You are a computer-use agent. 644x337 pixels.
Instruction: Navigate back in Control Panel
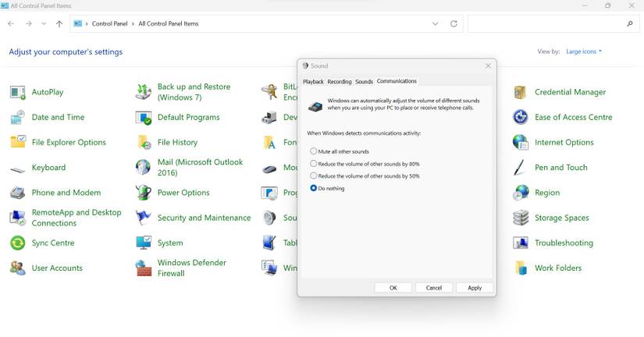[11, 24]
